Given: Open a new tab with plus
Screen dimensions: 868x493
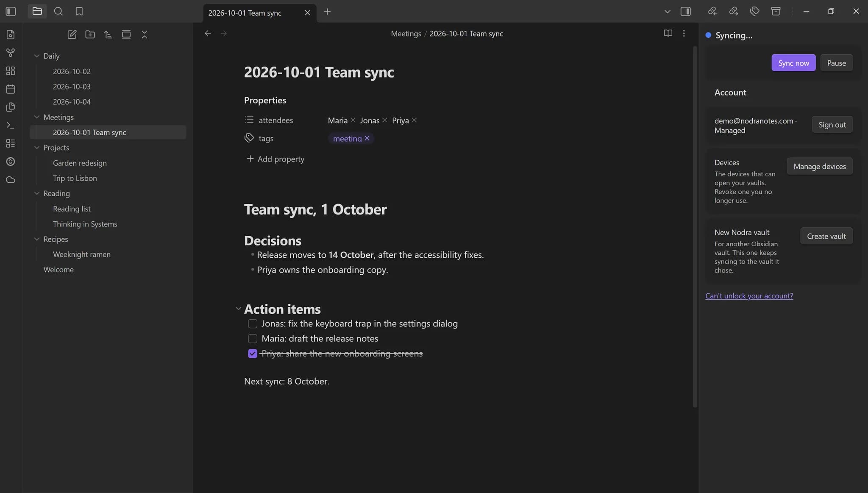Looking at the screenshot, I should coord(327,12).
